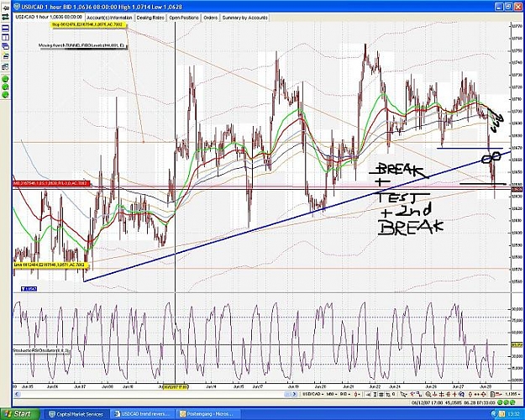Click the red horizontal double-arrow icon
This screenshot has width=525, height=420.
click(x=476, y=394)
